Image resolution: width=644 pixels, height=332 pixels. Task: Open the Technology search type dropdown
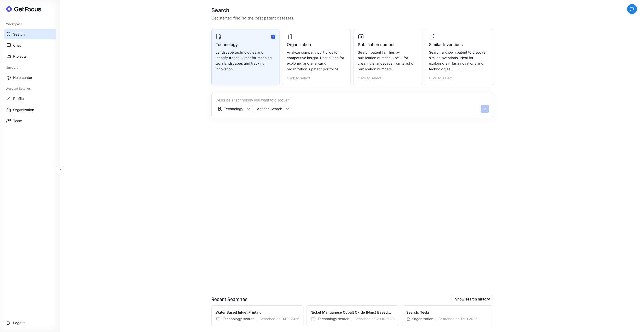[234, 109]
